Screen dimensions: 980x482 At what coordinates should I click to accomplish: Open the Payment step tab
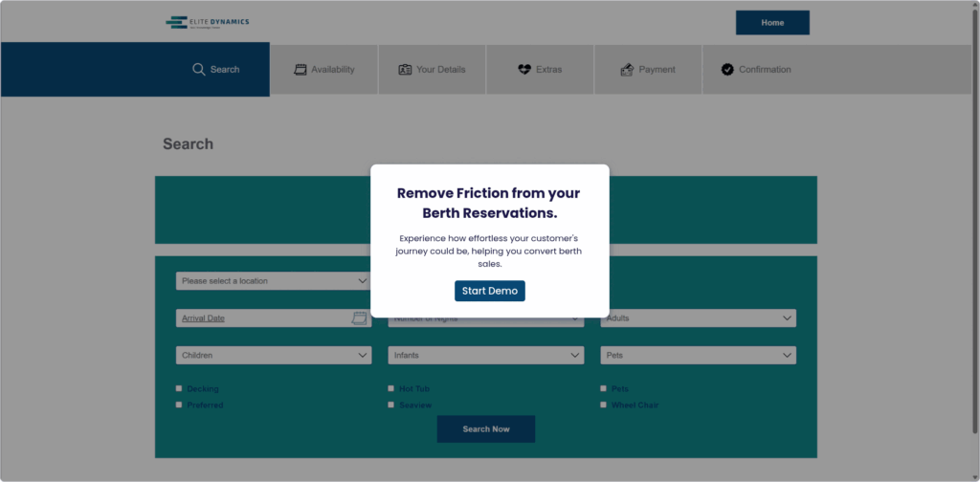648,69
